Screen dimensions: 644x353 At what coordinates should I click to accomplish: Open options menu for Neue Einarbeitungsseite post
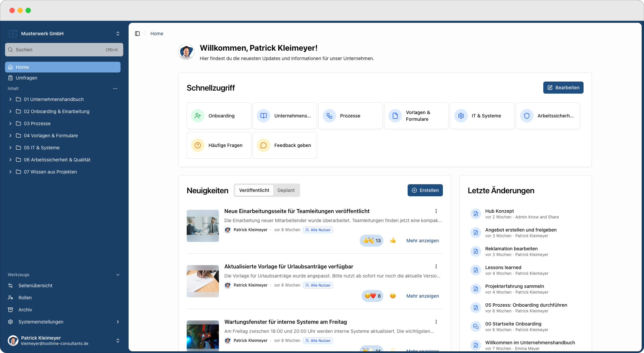[x=436, y=211]
